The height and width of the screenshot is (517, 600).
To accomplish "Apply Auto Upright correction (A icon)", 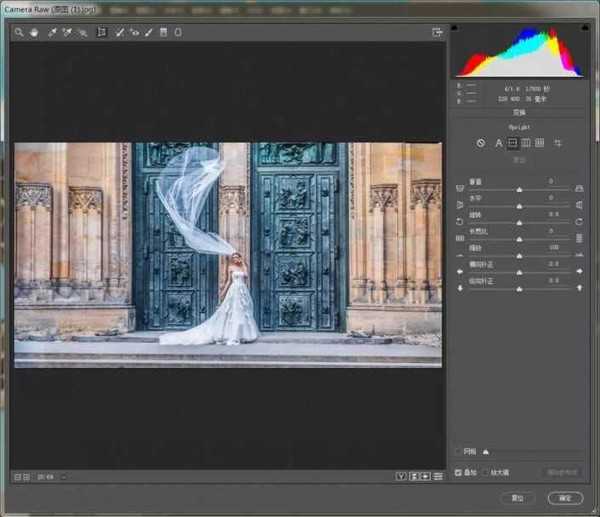I will [498, 143].
